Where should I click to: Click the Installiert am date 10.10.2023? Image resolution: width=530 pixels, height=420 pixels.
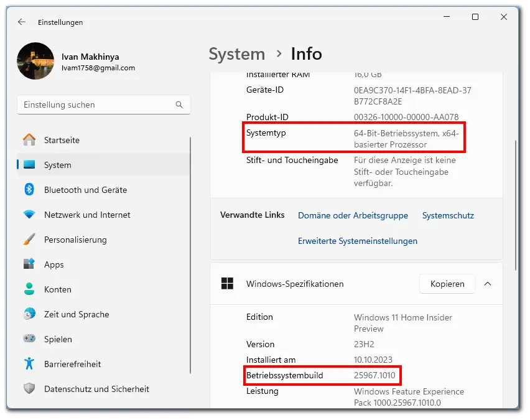pyautogui.click(x=373, y=360)
